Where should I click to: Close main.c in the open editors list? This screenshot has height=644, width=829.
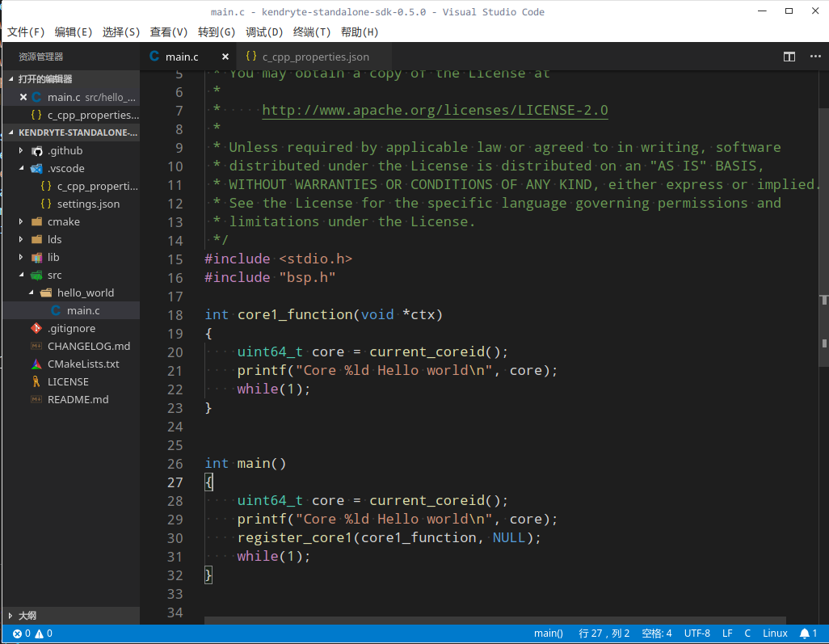pyautogui.click(x=23, y=97)
